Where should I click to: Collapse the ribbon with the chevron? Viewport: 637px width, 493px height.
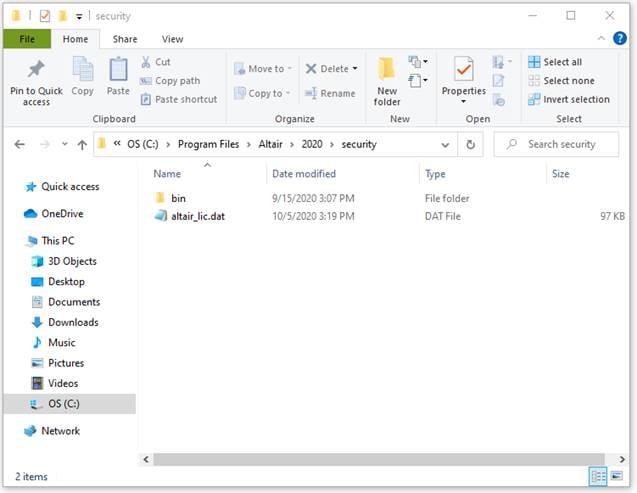[601, 38]
